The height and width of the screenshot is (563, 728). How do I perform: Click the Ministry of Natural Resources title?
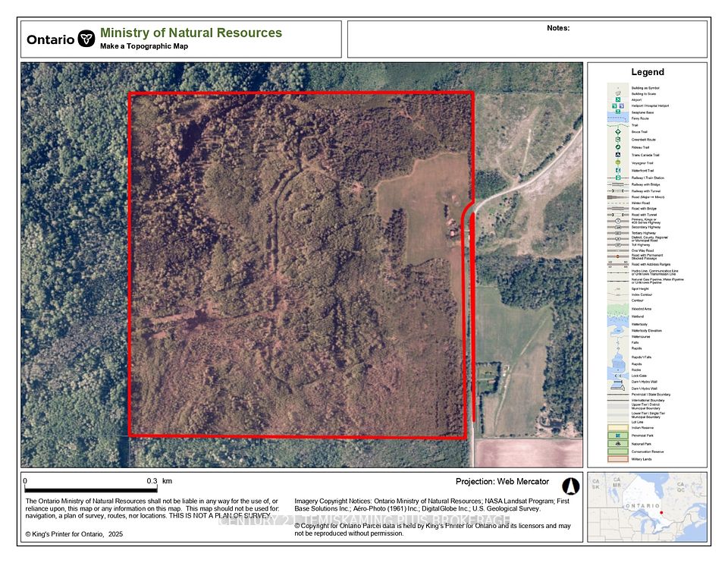pyautogui.click(x=191, y=33)
